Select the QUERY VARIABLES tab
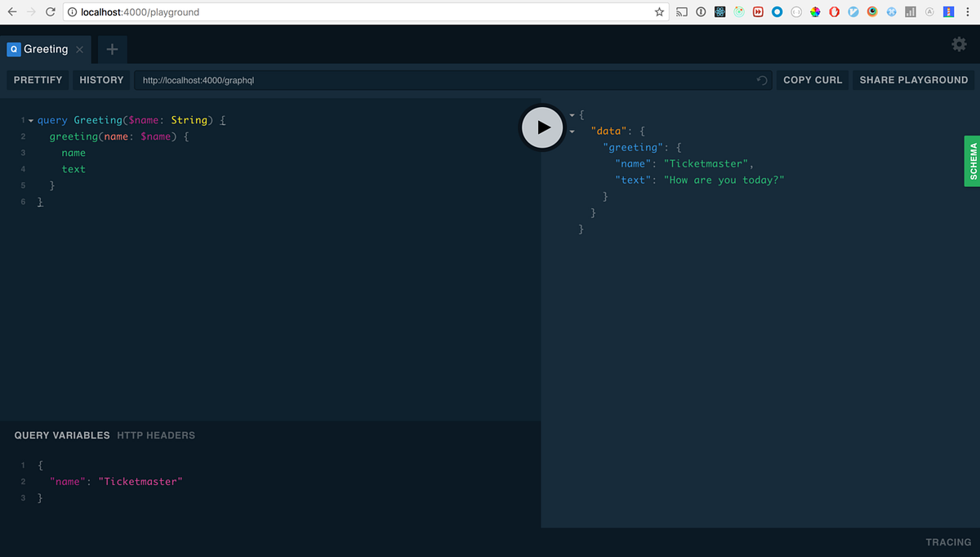This screenshot has width=980, height=557. (x=61, y=435)
